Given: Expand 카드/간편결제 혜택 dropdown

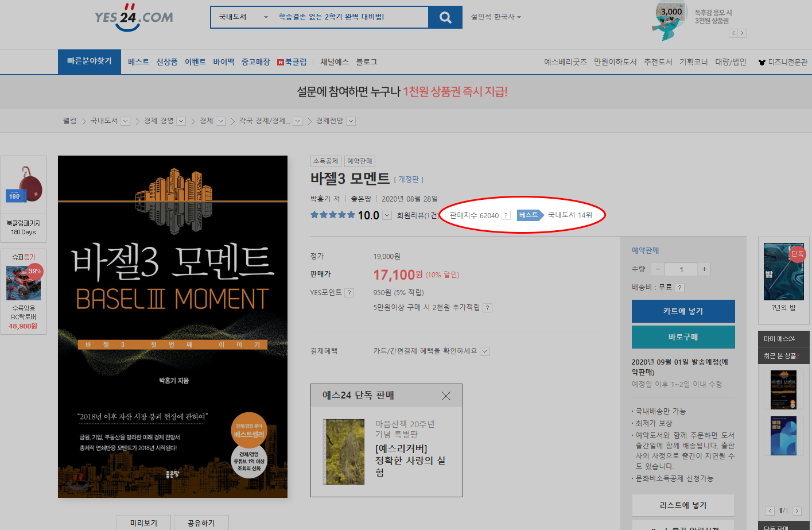Looking at the screenshot, I should tap(485, 351).
